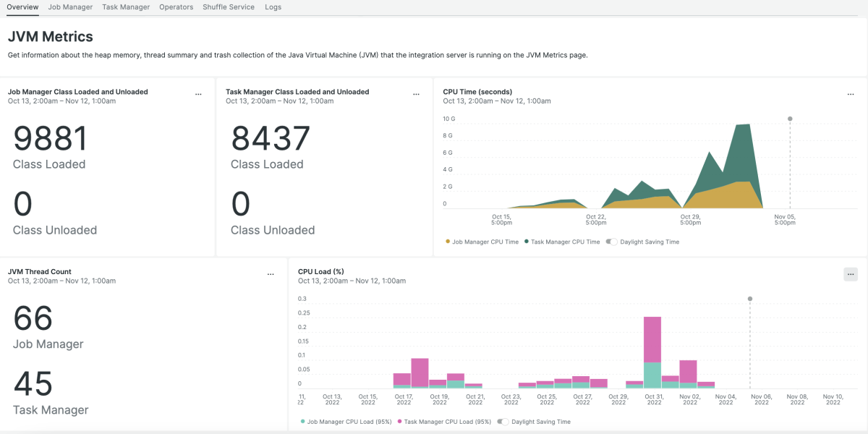Toggle Task Manager CPU Load (95%) legend
The height and width of the screenshot is (434, 868).
pyautogui.click(x=444, y=422)
